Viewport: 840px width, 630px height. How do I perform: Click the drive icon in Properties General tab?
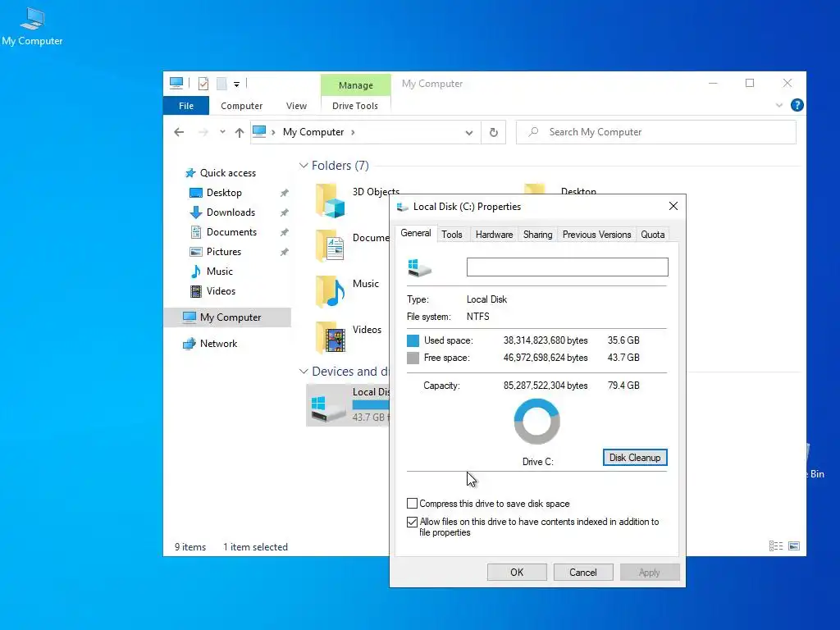[x=419, y=267]
